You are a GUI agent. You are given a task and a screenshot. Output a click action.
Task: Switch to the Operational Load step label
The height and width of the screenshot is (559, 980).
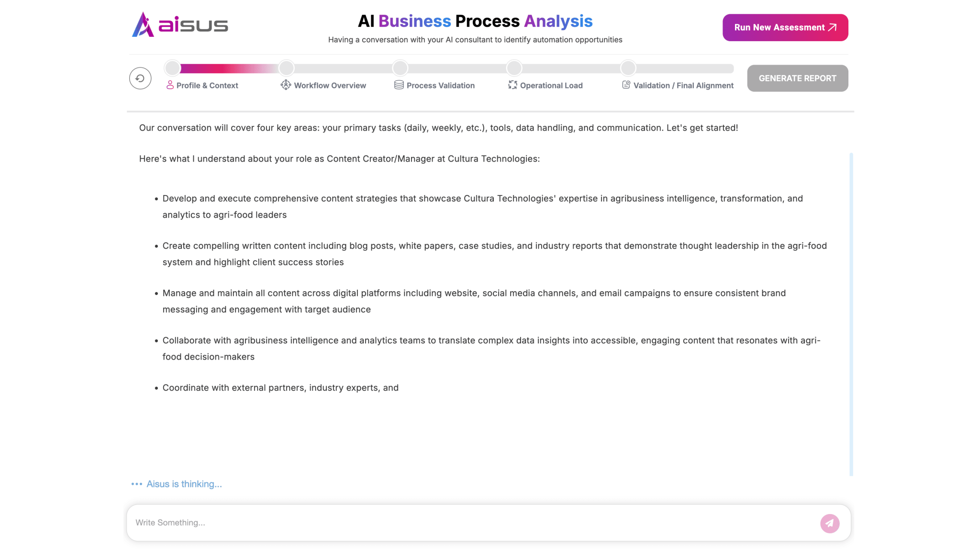click(x=551, y=86)
